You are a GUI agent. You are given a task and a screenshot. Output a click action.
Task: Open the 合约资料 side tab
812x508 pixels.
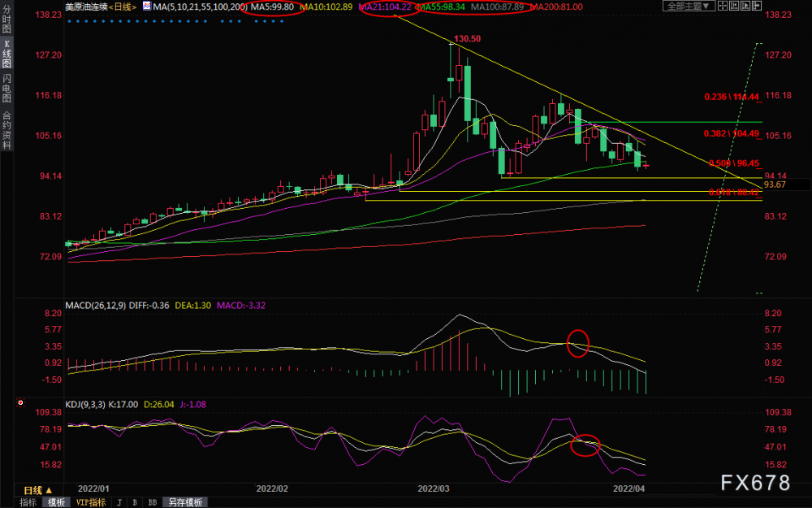point(6,130)
